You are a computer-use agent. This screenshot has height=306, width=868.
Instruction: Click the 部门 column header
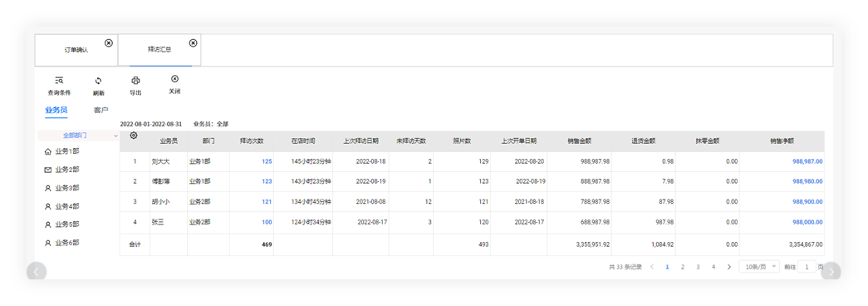click(208, 141)
